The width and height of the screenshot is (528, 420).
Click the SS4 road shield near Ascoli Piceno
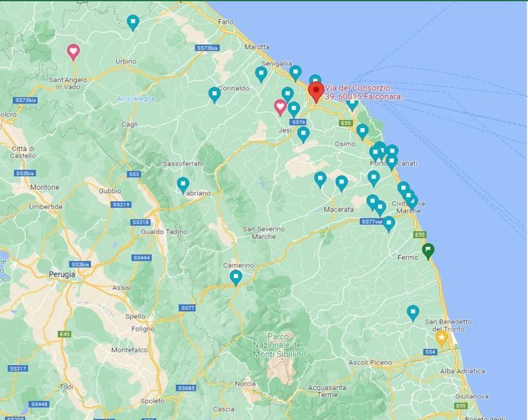[431, 352]
